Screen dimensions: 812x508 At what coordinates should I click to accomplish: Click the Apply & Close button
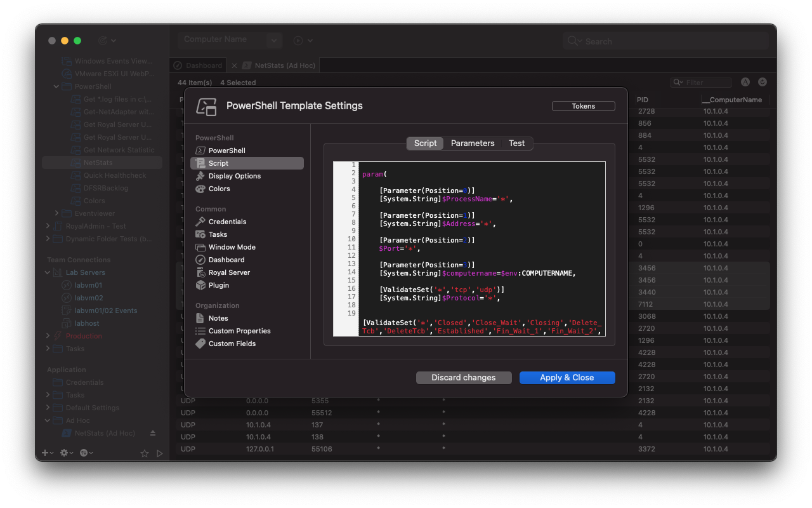(x=566, y=377)
